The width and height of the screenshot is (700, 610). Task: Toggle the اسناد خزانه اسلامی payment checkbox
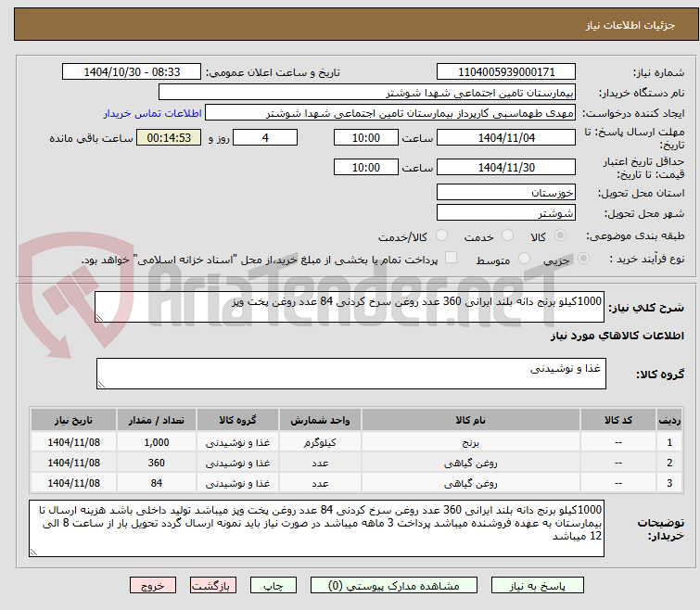452,258
